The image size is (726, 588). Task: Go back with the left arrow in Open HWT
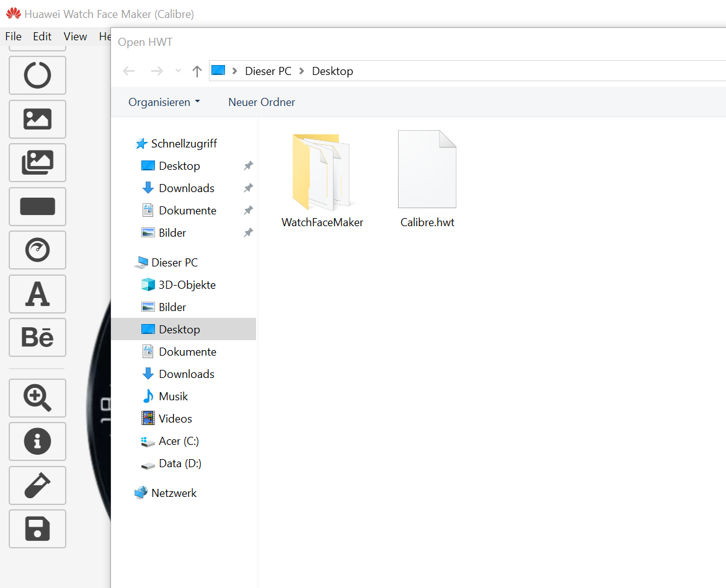point(129,71)
